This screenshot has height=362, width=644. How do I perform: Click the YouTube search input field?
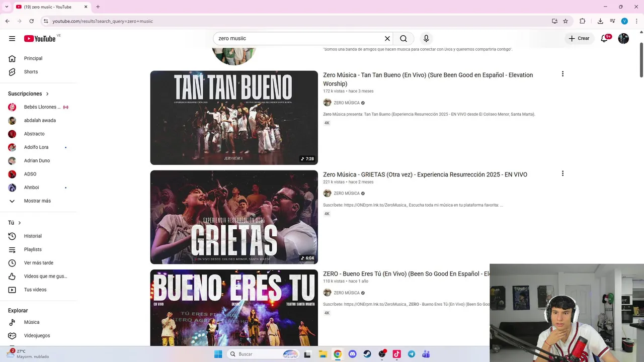pos(299,39)
